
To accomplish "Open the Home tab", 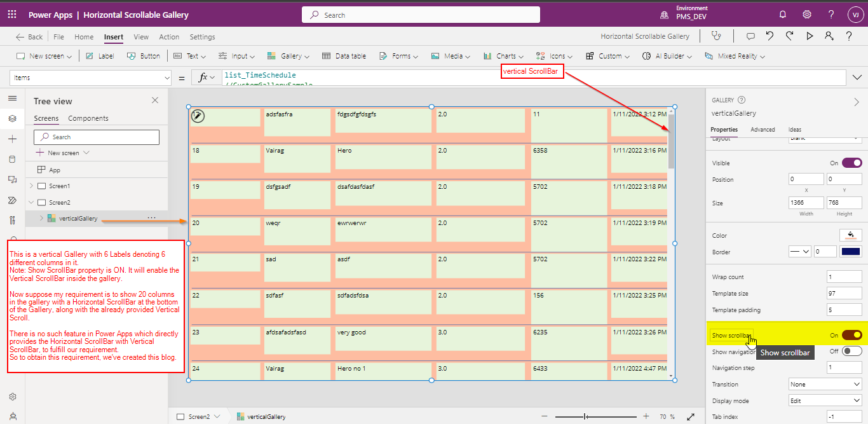I will [x=84, y=37].
